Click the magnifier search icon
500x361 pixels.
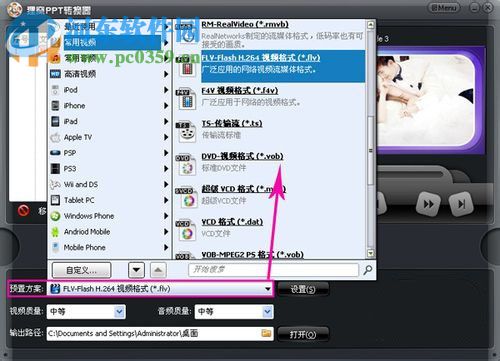[368, 270]
